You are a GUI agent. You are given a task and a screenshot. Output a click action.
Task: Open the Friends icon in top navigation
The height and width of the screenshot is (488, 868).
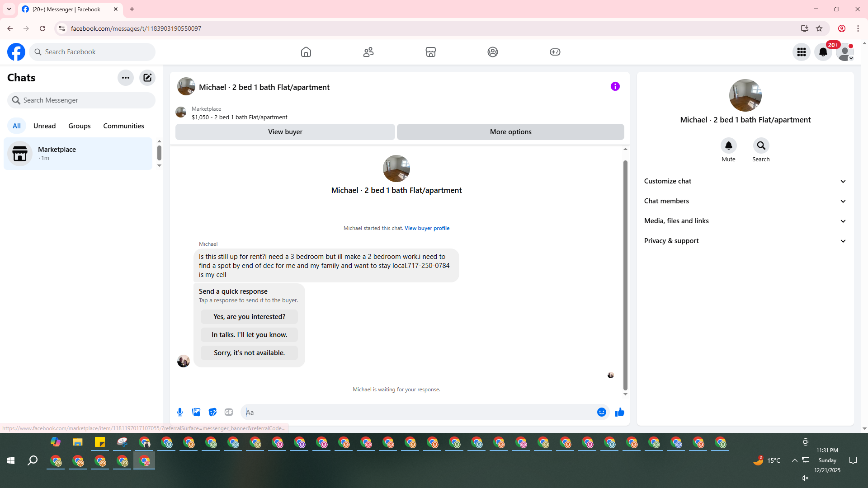(368, 52)
